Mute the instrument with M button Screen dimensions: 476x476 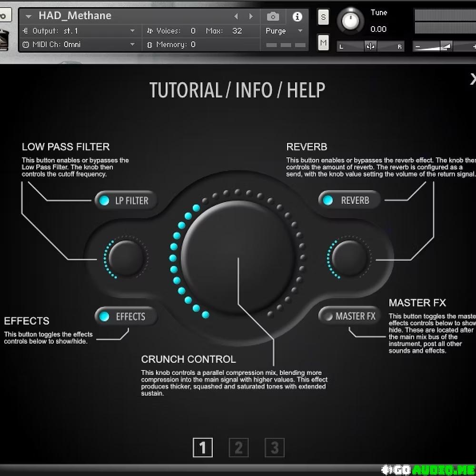coord(323,43)
